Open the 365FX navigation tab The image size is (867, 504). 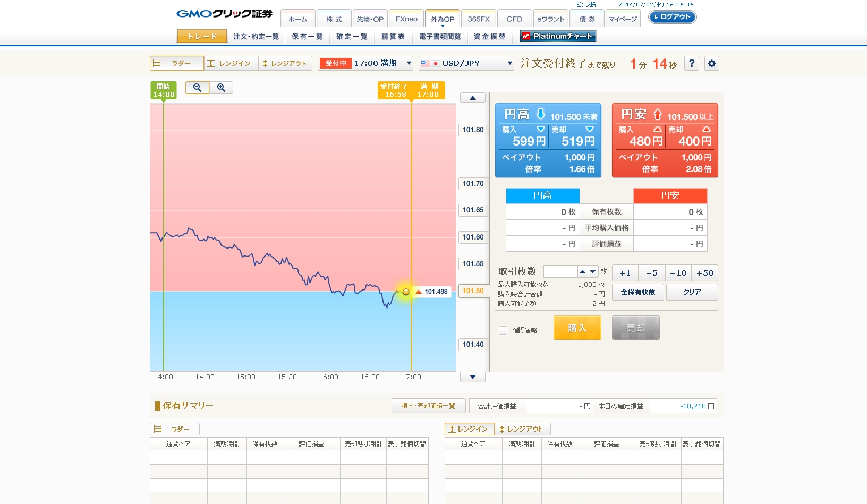(479, 19)
